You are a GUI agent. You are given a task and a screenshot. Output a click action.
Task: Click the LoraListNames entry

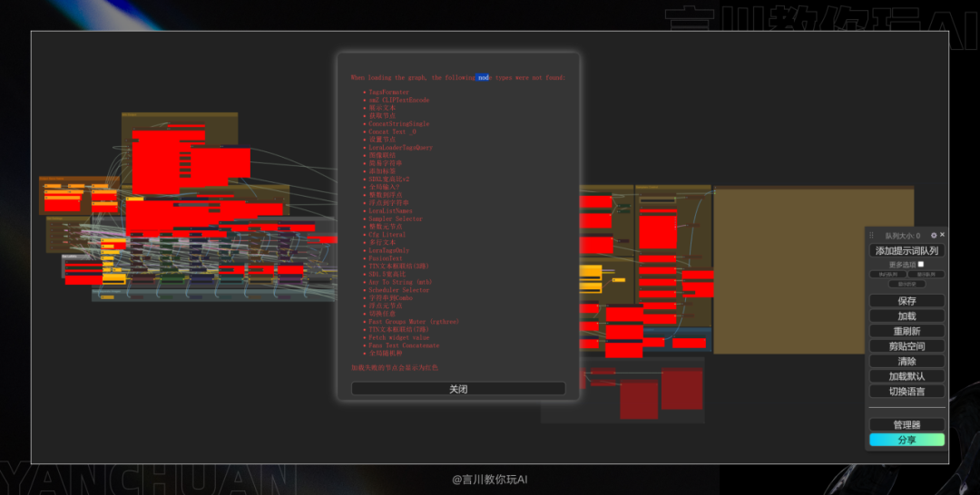390,211
